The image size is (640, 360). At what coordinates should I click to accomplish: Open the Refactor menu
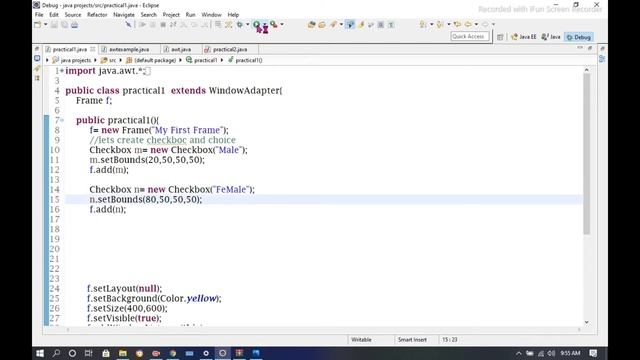[x=97, y=15]
